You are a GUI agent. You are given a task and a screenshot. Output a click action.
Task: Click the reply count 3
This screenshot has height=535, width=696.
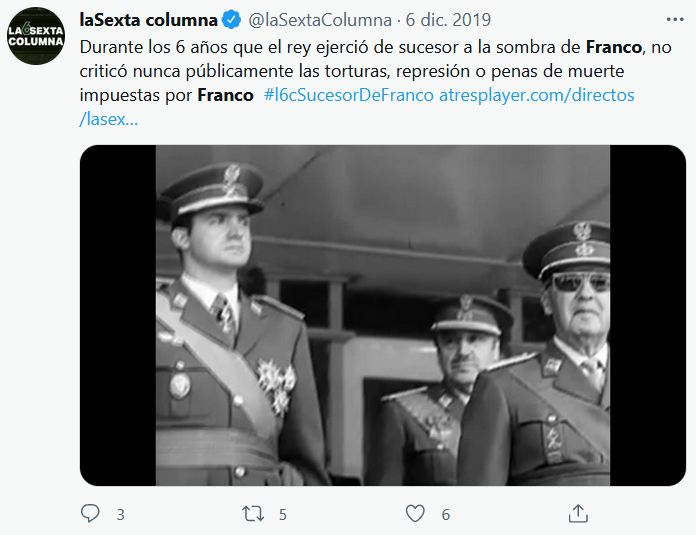[120, 515]
